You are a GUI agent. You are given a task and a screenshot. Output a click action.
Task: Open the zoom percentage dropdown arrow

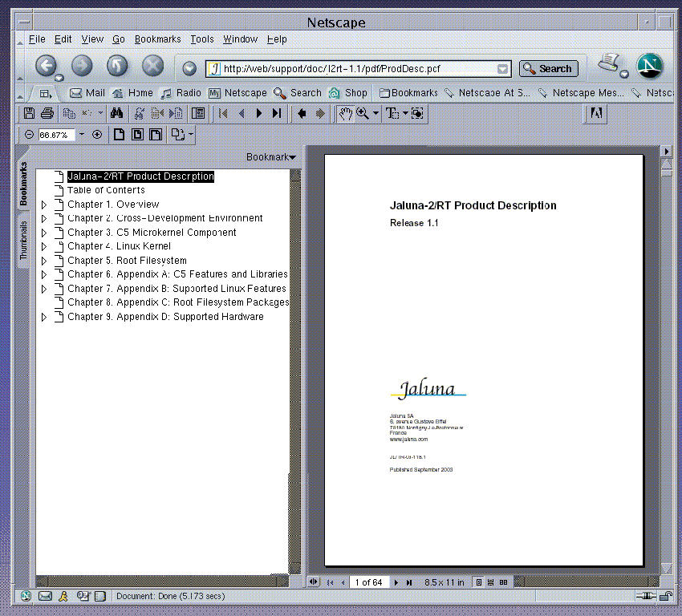point(81,134)
